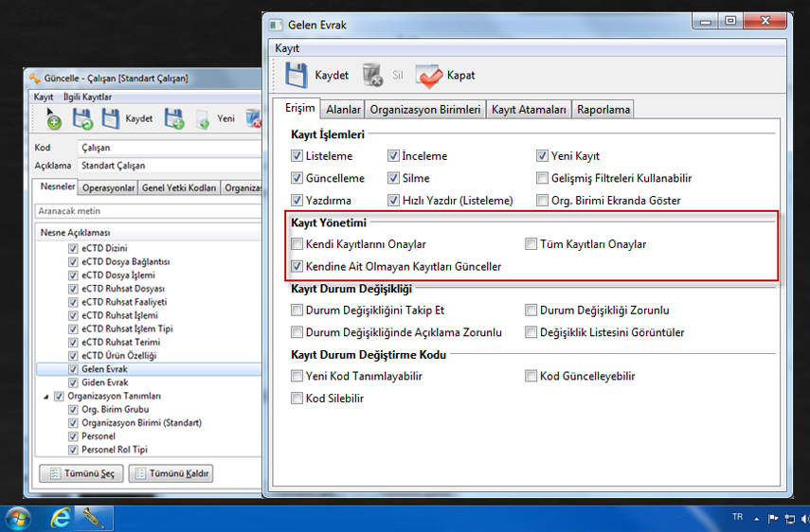This screenshot has height=532, width=810.
Task: Tick Gelişmiş Filtreleri Kullanabilir checkbox
Action: (543, 178)
